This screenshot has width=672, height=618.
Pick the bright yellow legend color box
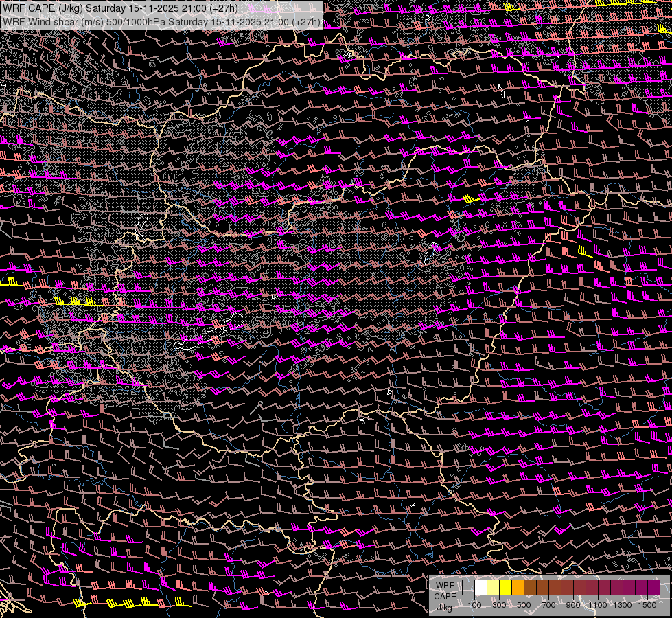point(505,587)
